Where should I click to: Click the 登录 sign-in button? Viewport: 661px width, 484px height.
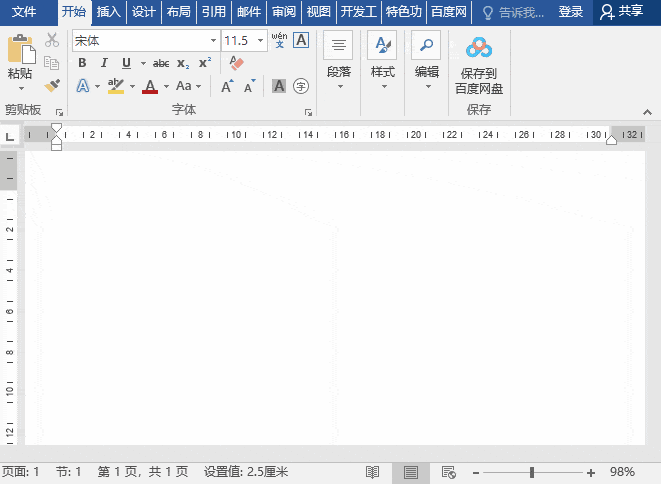pyautogui.click(x=571, y=12)
